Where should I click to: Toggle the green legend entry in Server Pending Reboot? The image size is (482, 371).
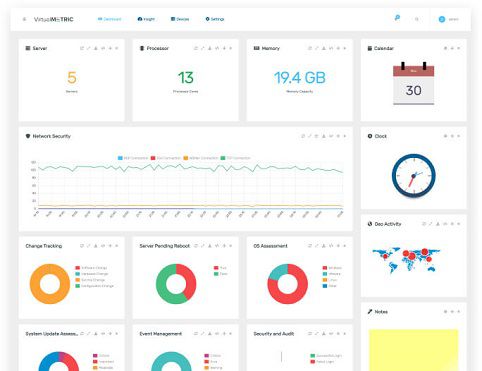(220, 274)
